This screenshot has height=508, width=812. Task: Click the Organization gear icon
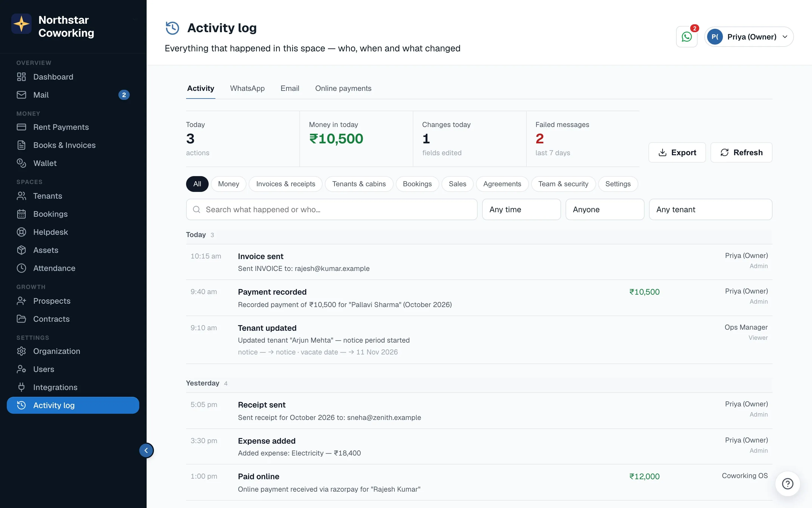point(21,351)
